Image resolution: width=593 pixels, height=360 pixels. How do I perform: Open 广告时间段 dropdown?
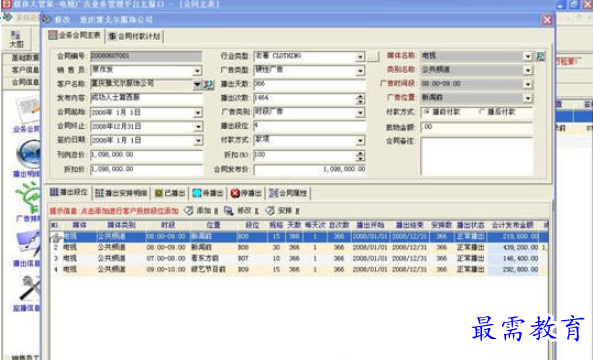(x=528, y=84)
